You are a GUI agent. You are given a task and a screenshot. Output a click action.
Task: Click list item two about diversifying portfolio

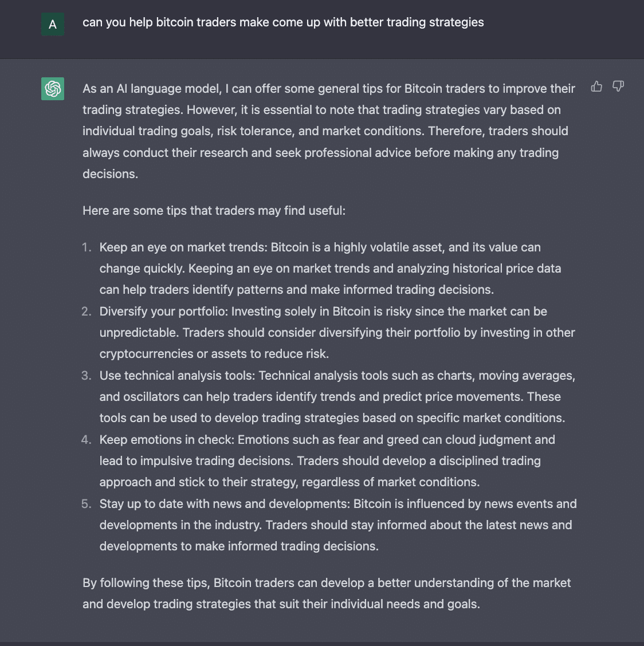click(x=321, y=332)
